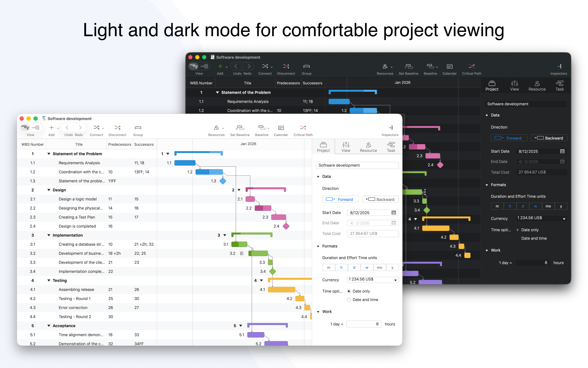The height and width of the screenshot is (368, 588).
Task: Click Add icon in dark window toolbar
Action: (220, 66)
